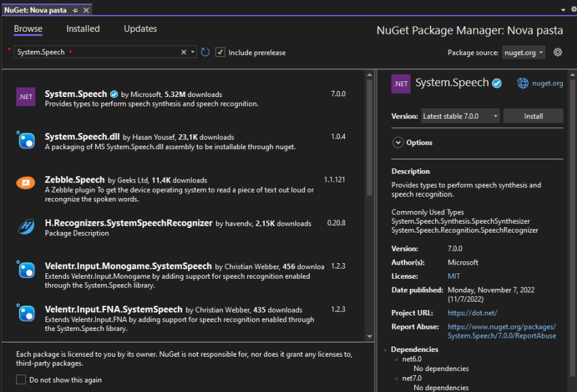Select the System.Speech .NET package icon

[x=25, y=96]
